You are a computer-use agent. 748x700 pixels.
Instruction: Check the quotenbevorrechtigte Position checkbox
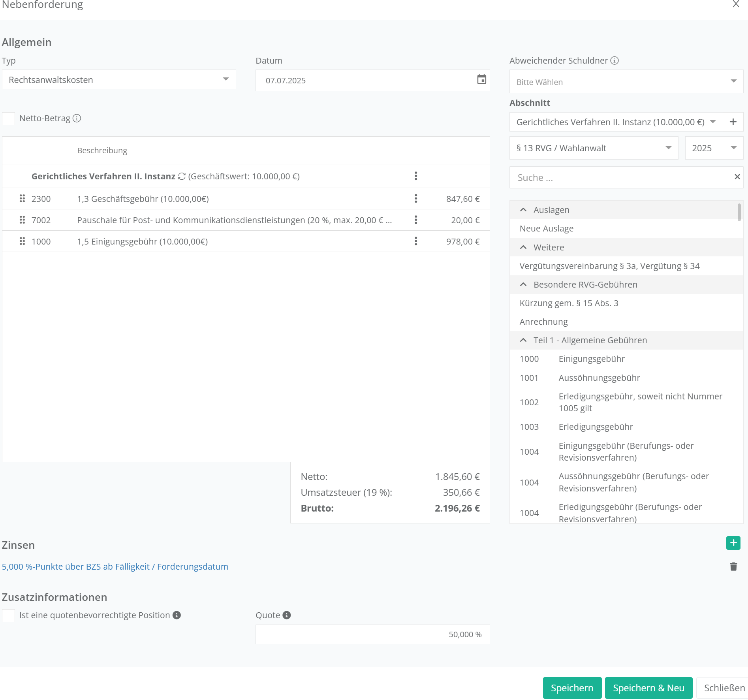pos(9,615)
